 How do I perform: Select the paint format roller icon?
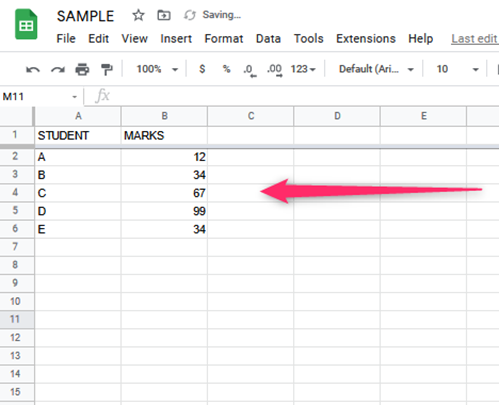pyautogui.click(x=107, y=69)
